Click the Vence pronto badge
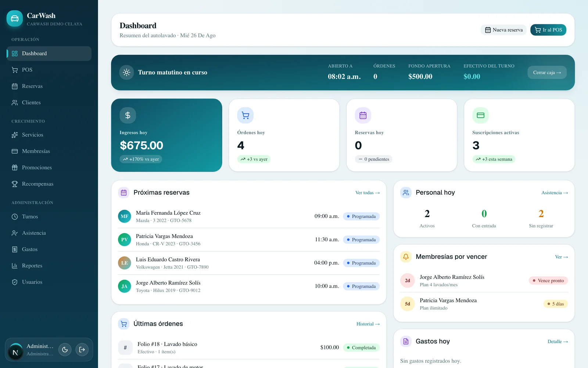 (548, 280)
